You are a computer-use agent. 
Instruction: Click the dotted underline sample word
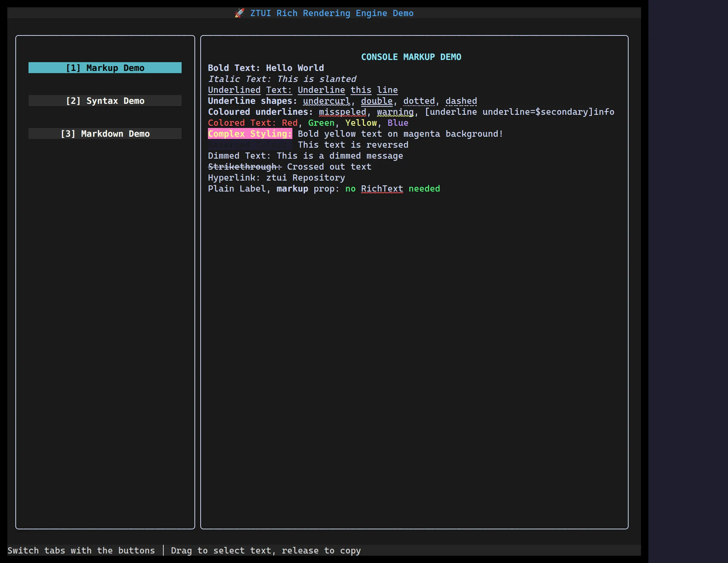pyautogui.click(x=419, y=101)
